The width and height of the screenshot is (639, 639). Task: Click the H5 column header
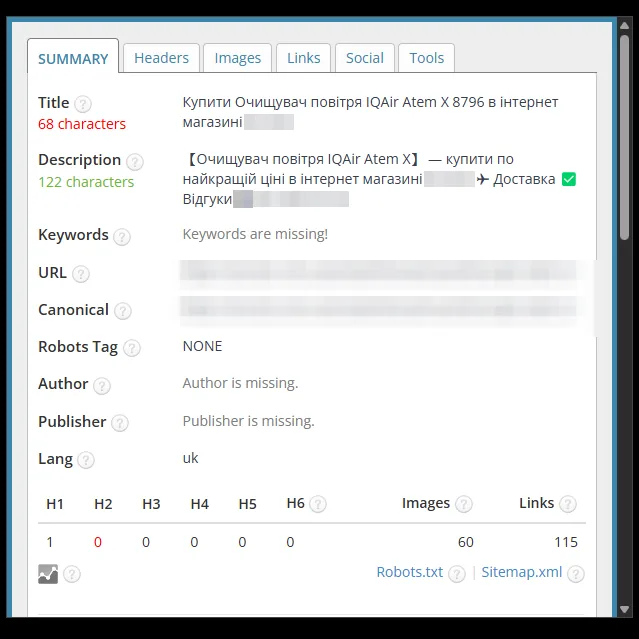[247, 504]
